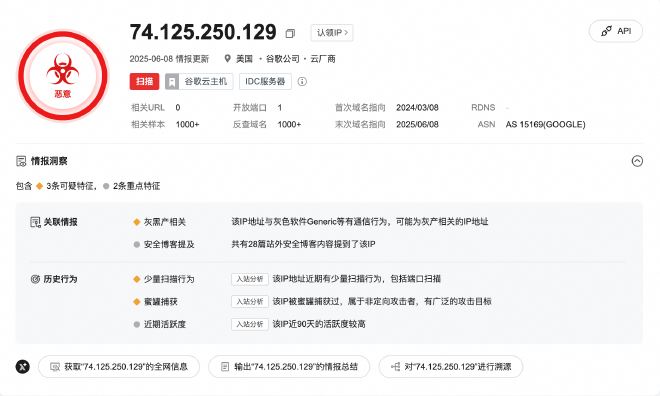Click 入站分析 tag in 蜜罐捕获 row

pos(250,301)
